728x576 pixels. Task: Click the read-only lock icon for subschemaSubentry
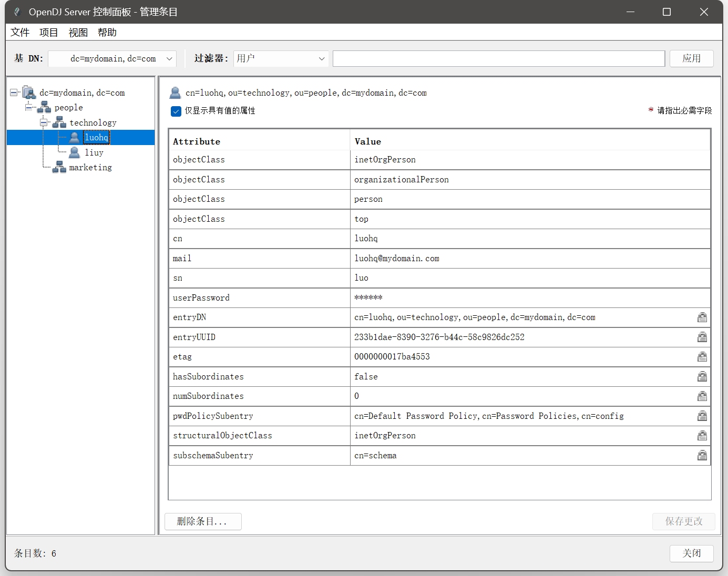[702, 455]
